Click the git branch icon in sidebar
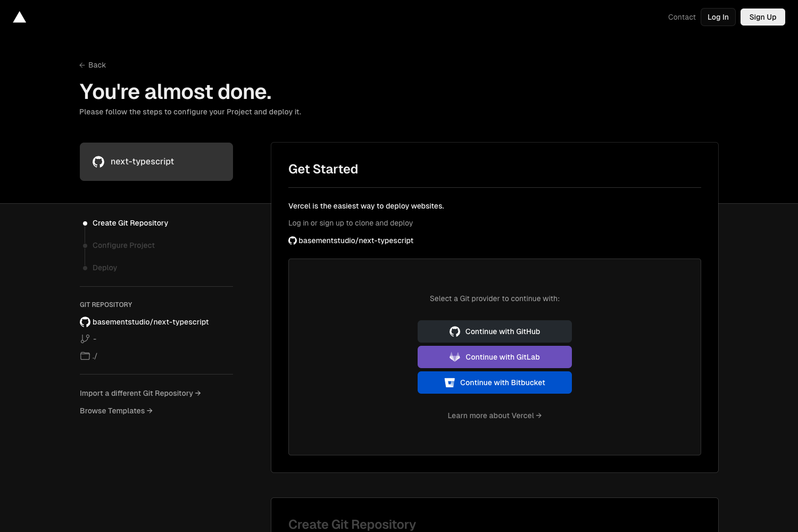The height and width of the screenshot is (532, 798). 85,338
